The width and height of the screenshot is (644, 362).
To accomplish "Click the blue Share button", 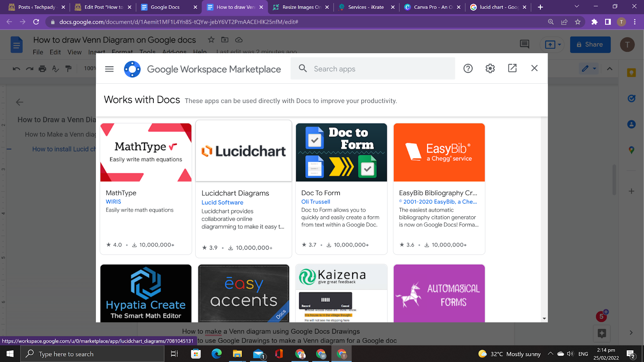I will point(590,45).
